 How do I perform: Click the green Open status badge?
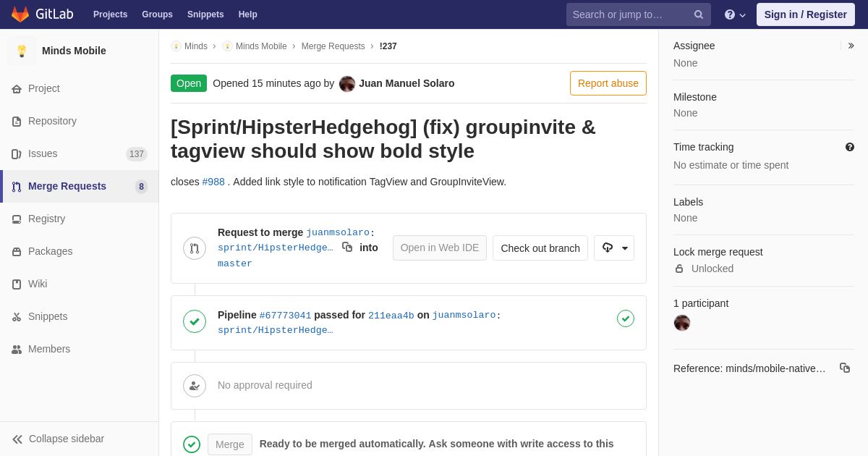point(189,83)
